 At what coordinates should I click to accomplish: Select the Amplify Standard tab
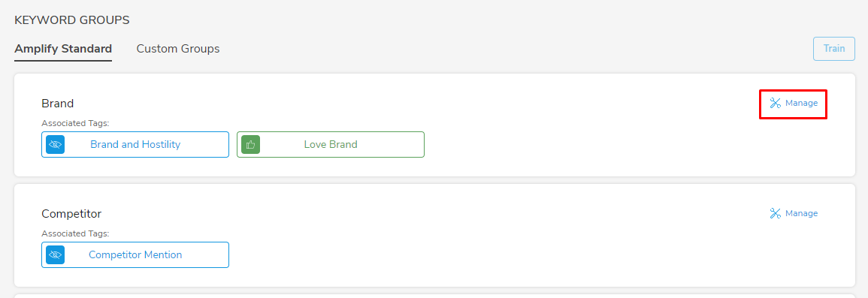click(63, 49)
